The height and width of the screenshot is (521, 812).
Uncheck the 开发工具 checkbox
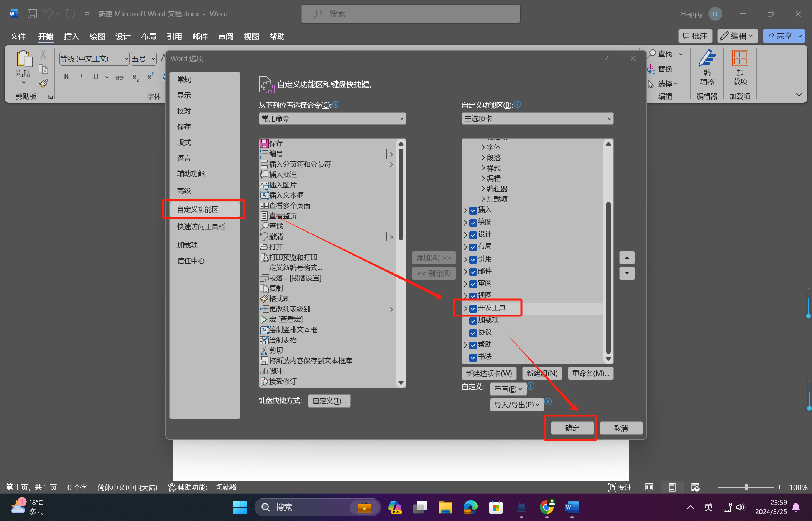coord(473,308)
